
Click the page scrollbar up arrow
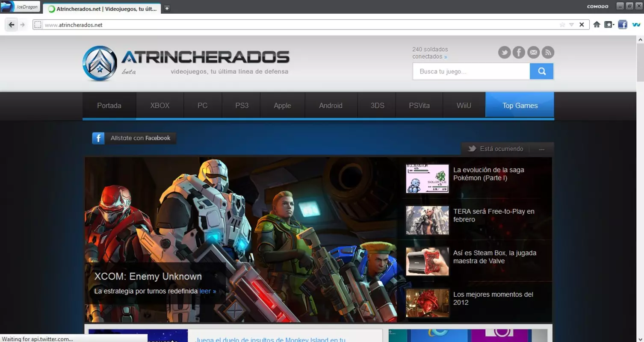pyautogui.click(x=640, y=39)
